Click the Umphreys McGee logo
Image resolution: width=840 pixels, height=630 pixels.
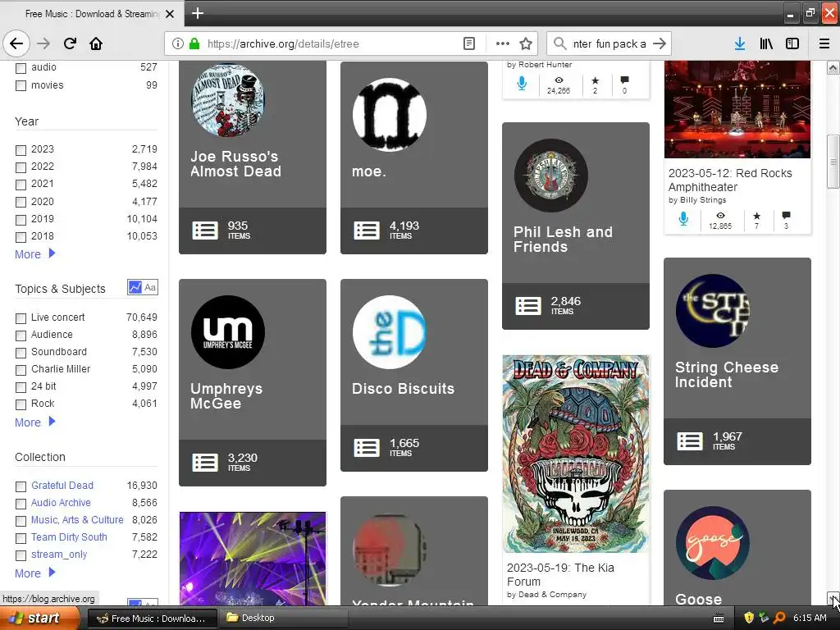click(x=228, y=332)
